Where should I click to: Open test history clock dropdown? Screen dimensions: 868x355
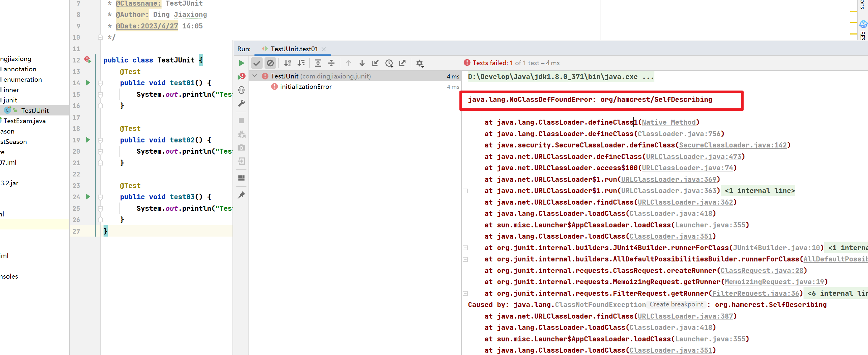pos(389,63)
